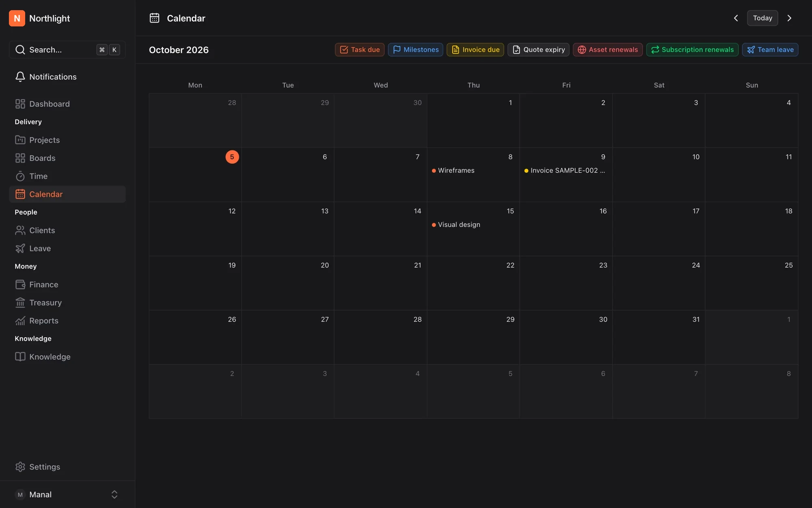Click the October 2026 heading
812x508 pixels.
(x=179, y=50)
